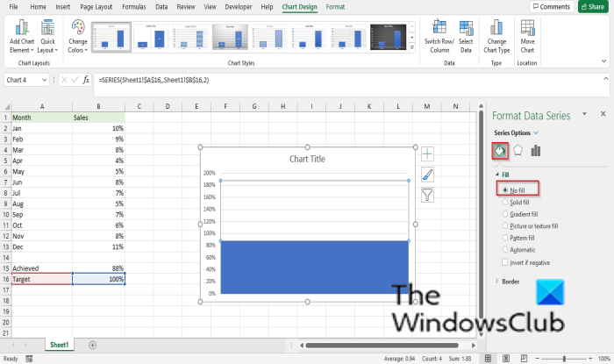614x364 pixels.
Task: Select blue Achieved series bar
Action: [x=314, y=267]
